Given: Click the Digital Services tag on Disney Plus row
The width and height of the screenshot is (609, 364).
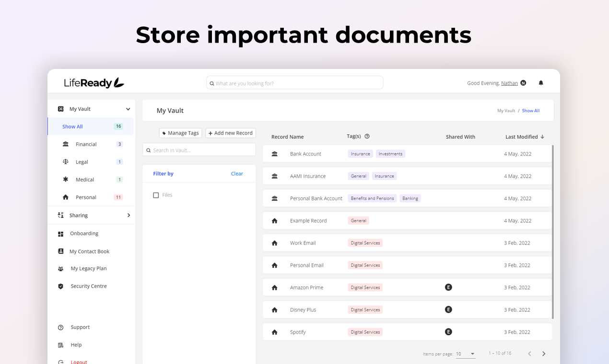Looking at the screenshot, I should (365, 310).
